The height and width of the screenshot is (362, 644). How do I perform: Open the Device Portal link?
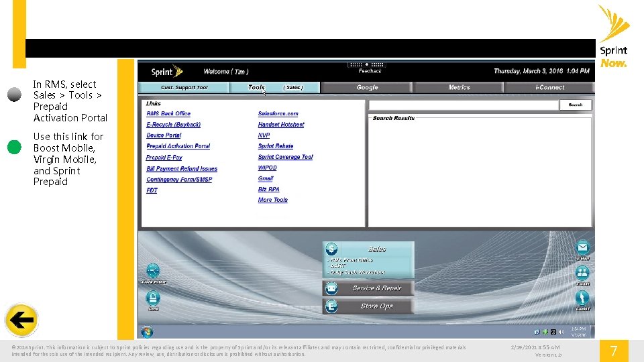point(164,135)
